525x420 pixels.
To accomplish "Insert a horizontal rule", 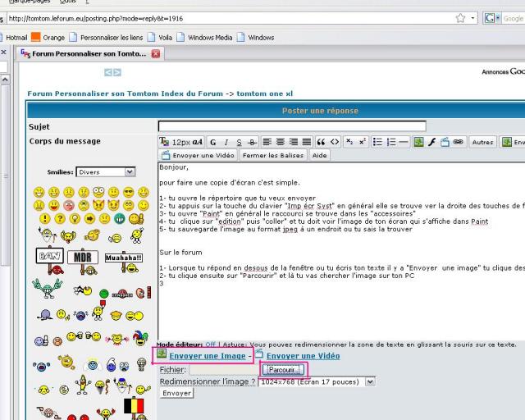I will click(x=404, y=142).
